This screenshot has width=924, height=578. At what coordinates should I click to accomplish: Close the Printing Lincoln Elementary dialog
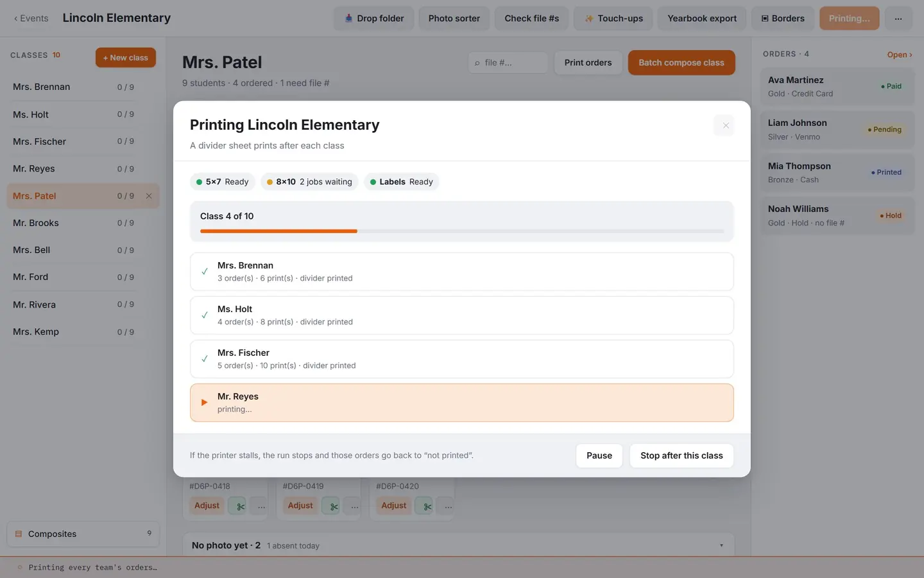click(x=725, y=125)
